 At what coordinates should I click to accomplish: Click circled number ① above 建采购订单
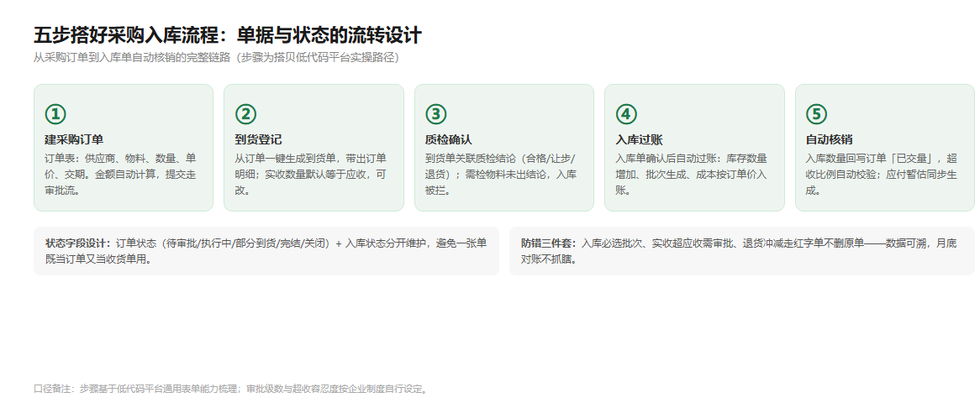(55, 114)
